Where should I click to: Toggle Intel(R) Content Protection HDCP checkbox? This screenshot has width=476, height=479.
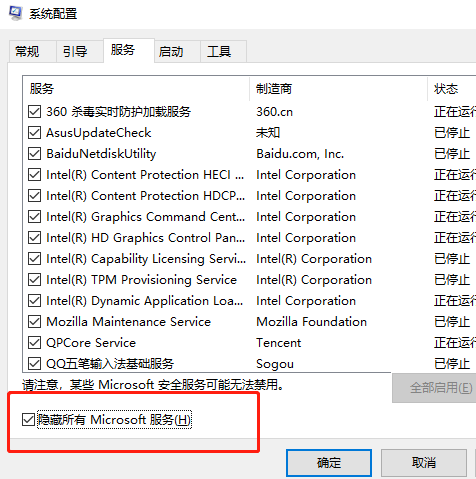pos(34,196)
